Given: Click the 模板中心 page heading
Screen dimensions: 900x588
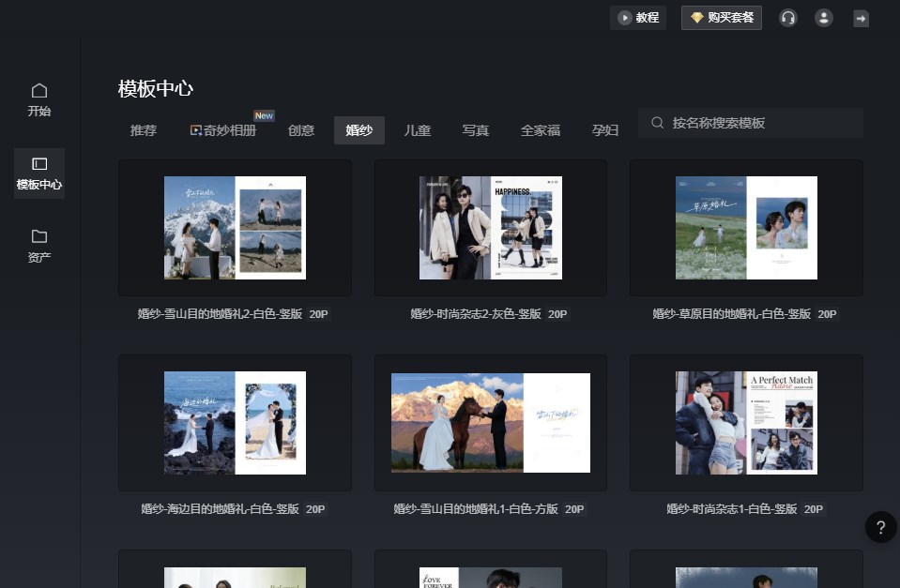Looking at the screenshot, I should coord(156,89).
